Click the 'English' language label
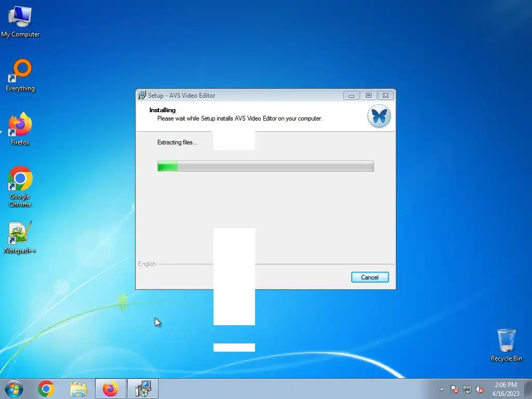Viewport: 532px width, 399px height. coord(147,264)
